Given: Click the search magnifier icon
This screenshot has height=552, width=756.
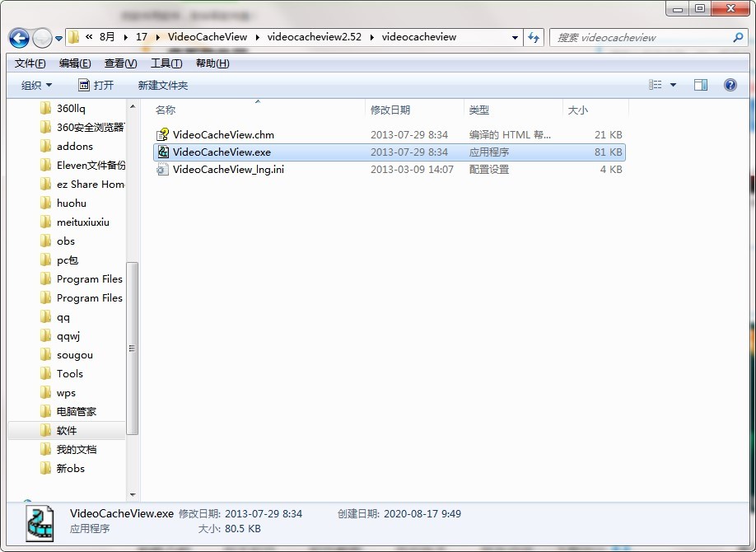Looking at the screenshot, I should click(x=738, y=37).
